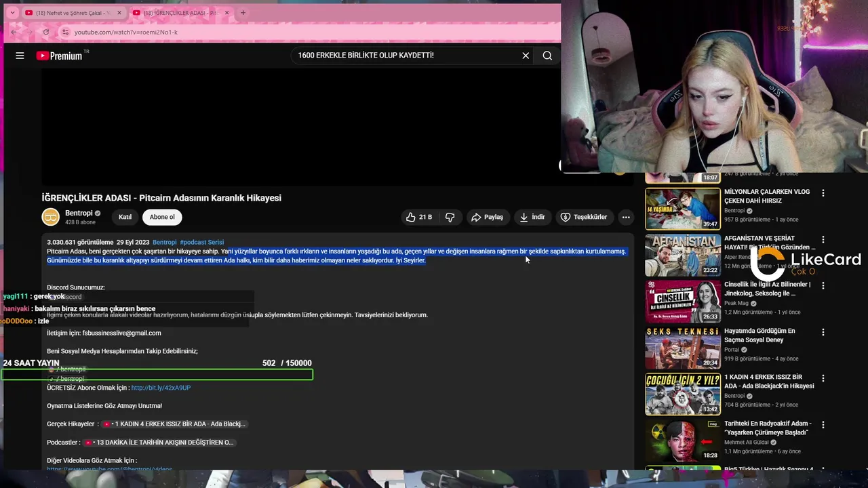Image resolution: width=868 pixels, height=488 pixels.
Task: Open options menu for Cinsellik video
Action: click(x=823, y=286)
